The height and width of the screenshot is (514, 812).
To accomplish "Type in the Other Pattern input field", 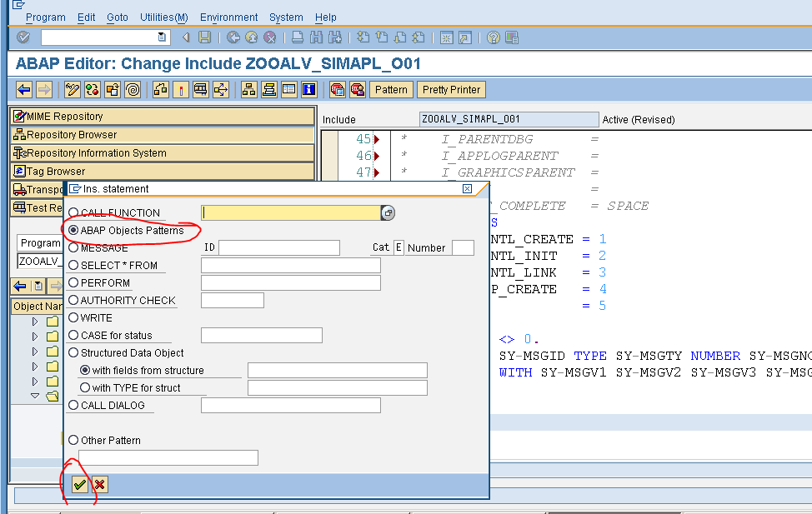I will click(168, 457).
